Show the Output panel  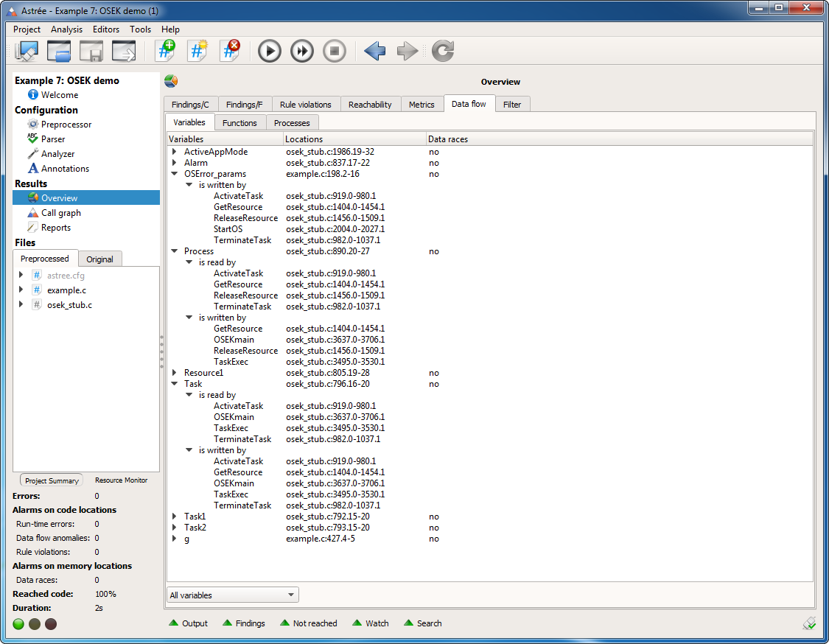click(188, 623)
